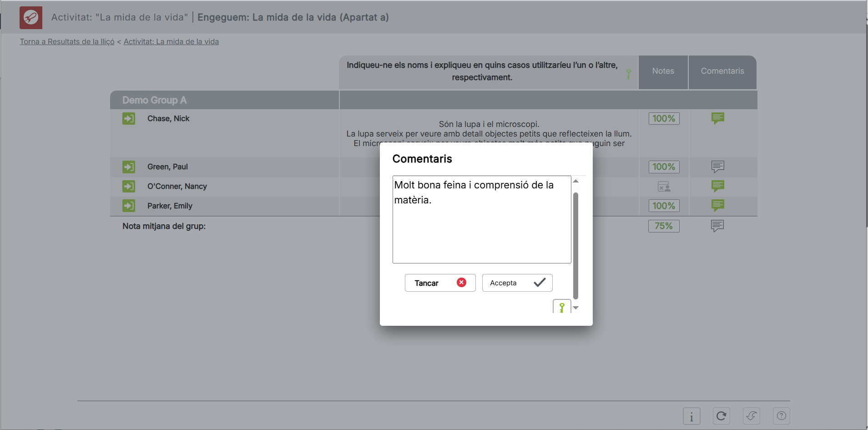Click the green arrow next to Parker, Emily
Image resolution: width=868 pixels, height=430 pixels.
[129, 206]
